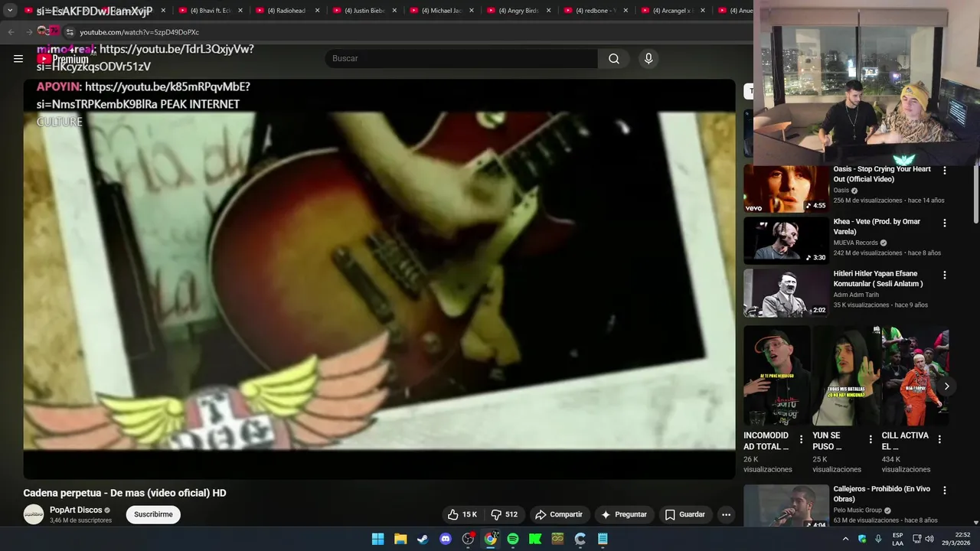
Task: Show hidden system tray icons chevron
Action: click(845, 539)
